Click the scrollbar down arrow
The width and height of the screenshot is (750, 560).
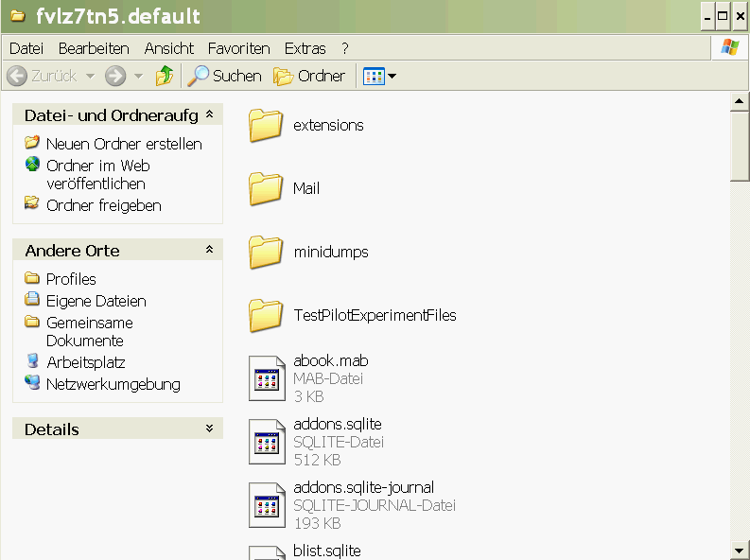click(x=740, y=551)
